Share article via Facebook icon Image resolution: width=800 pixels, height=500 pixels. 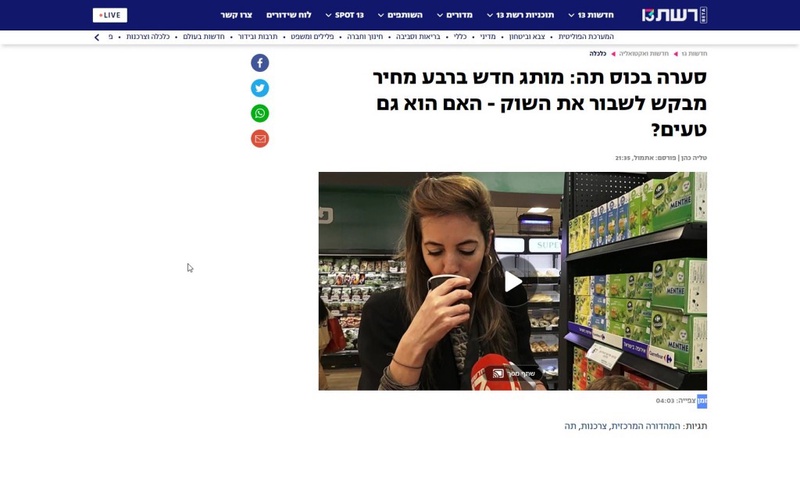coord(260,63)
